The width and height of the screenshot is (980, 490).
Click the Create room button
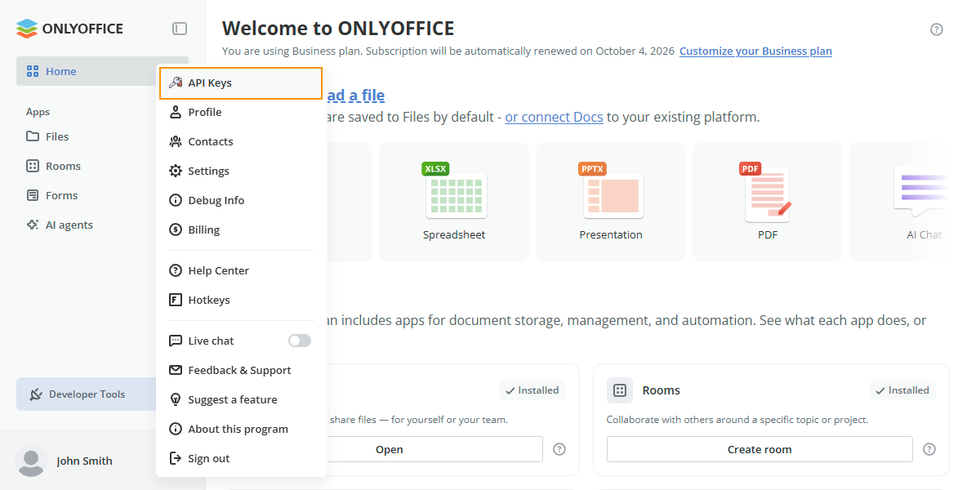pos(759,449)
